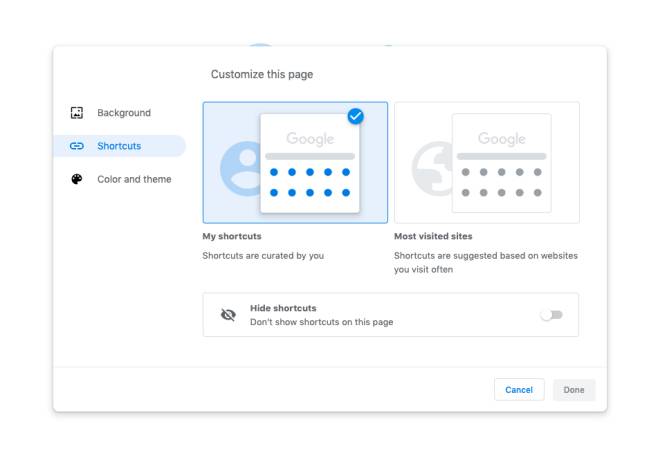Screen dimensions: 649x451
Task: Click the "Hide shortcuts" label text
Action: point(283,308)
